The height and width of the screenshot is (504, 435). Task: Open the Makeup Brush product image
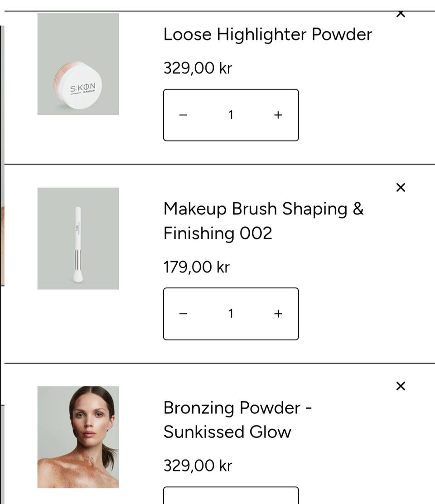[x=78, y=238]
